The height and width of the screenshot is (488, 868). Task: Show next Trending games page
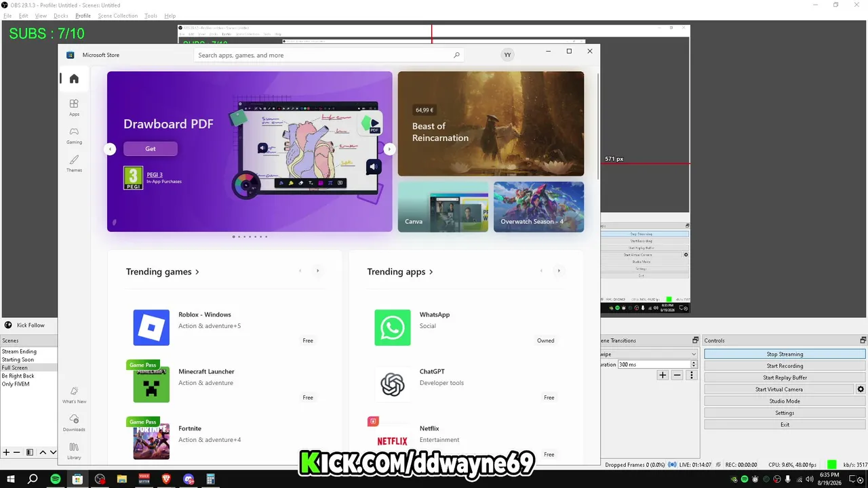[317, 271]
